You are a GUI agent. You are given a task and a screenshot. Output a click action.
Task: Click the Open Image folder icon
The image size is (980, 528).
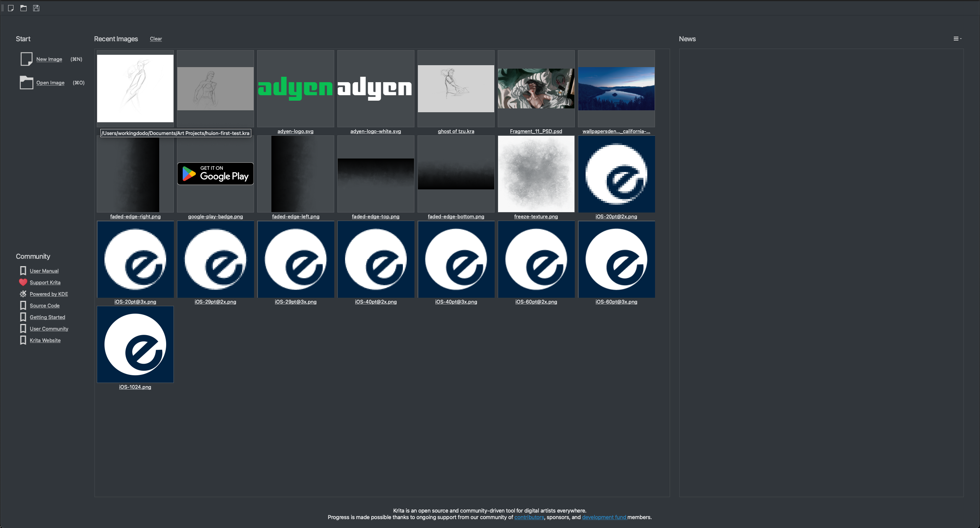coord(26,83)
